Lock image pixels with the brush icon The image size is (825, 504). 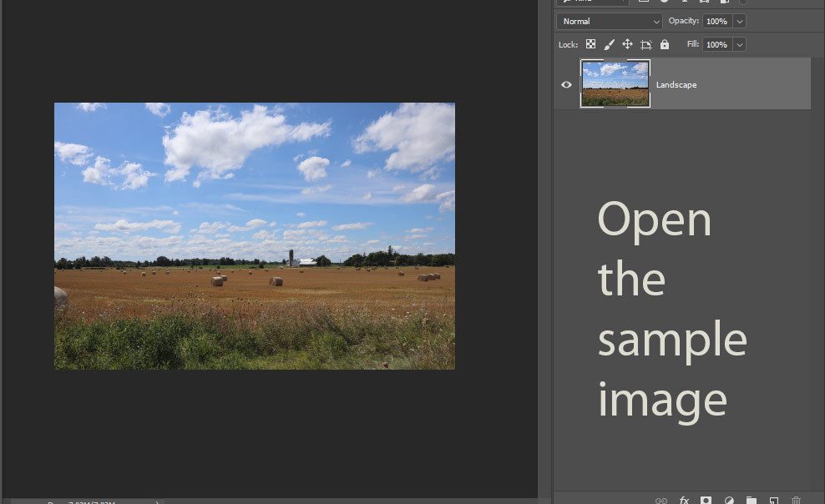coord(609,44)
